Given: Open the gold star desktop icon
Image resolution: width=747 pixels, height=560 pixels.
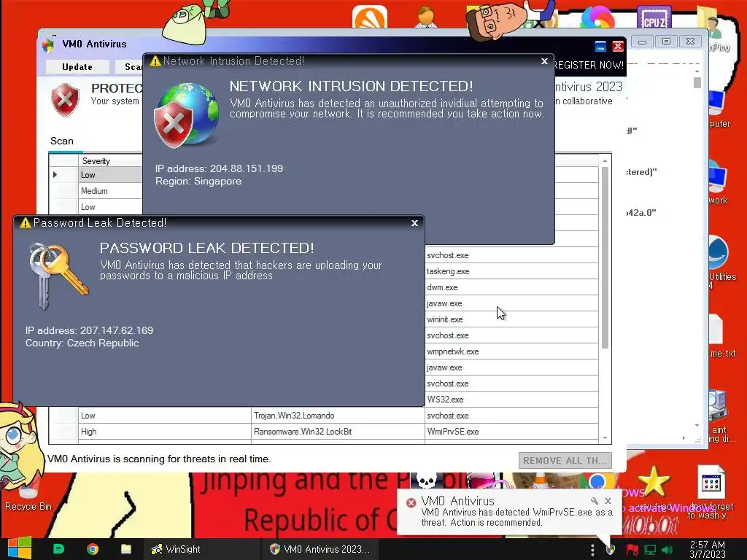Looking at the screenshot, I should pyautogui.click(x=654, y=481).
